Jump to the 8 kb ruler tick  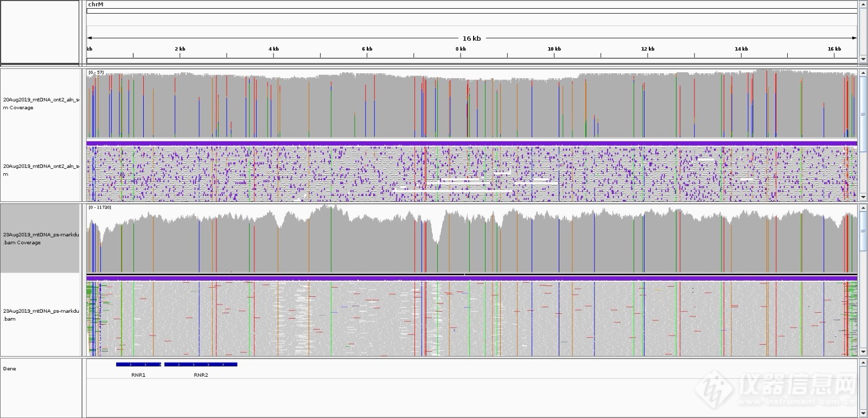tap(461, 49)
